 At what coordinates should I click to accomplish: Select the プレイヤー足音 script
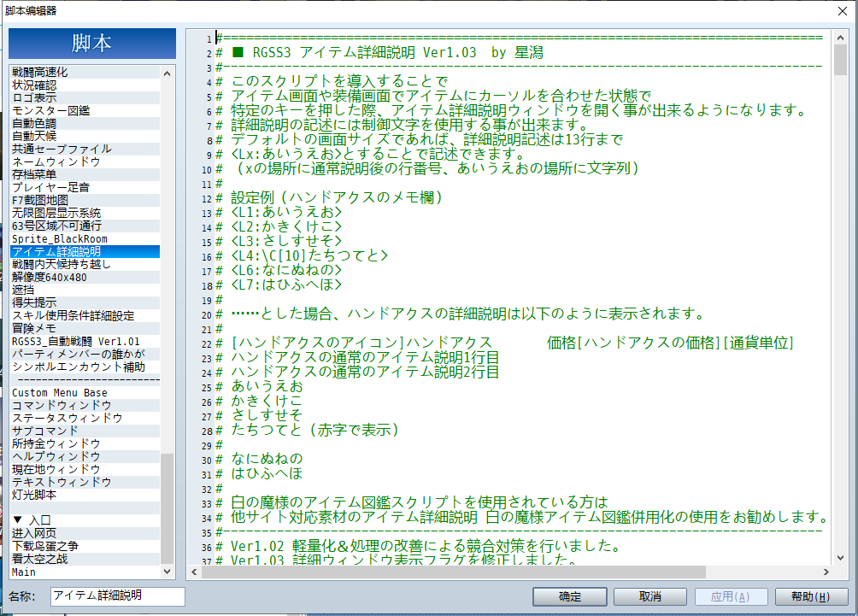tap(85, 188)
